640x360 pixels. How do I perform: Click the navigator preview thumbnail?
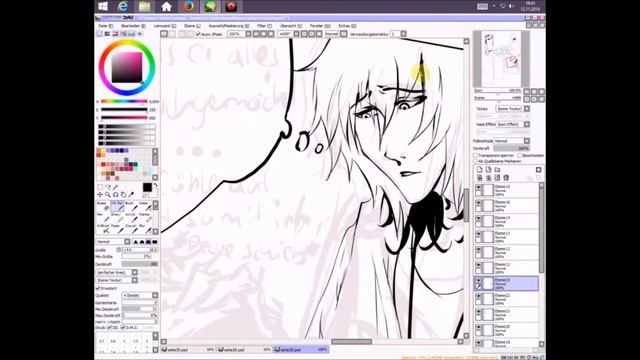501,58
